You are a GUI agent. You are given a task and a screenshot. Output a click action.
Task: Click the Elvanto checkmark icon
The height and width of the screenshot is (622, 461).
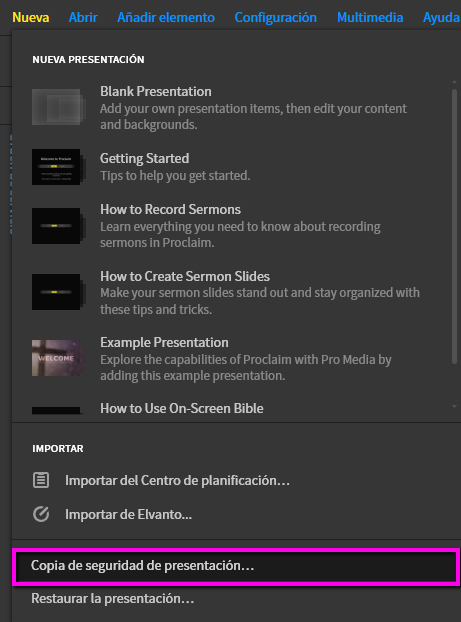tap(41, 514)
